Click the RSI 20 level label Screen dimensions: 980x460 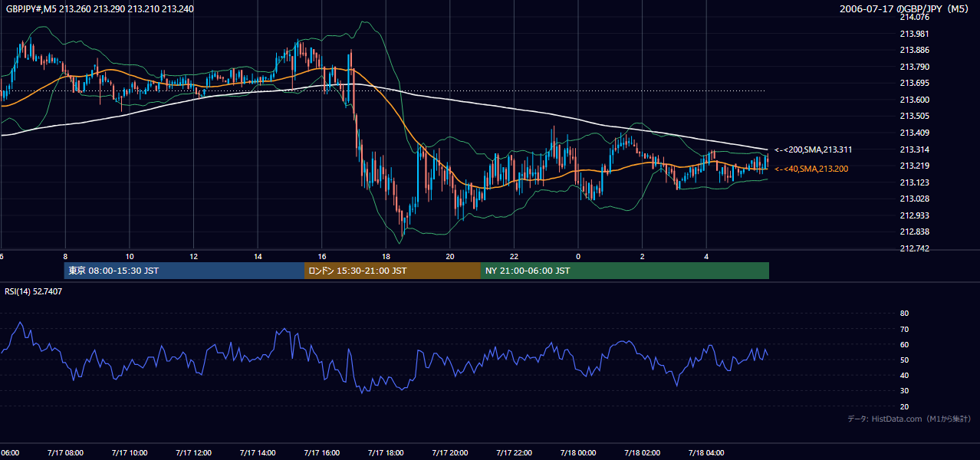[x=904, y=406]
